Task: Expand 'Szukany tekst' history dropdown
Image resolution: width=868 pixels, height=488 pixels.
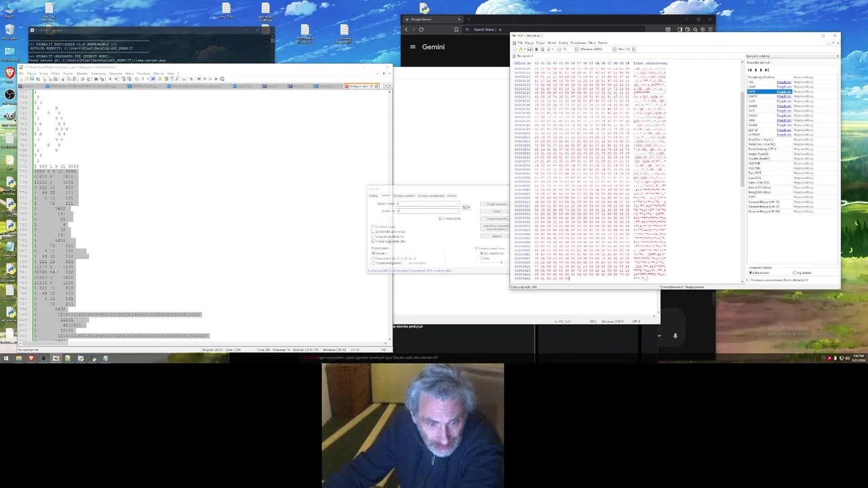Action: tap(458, 204)
